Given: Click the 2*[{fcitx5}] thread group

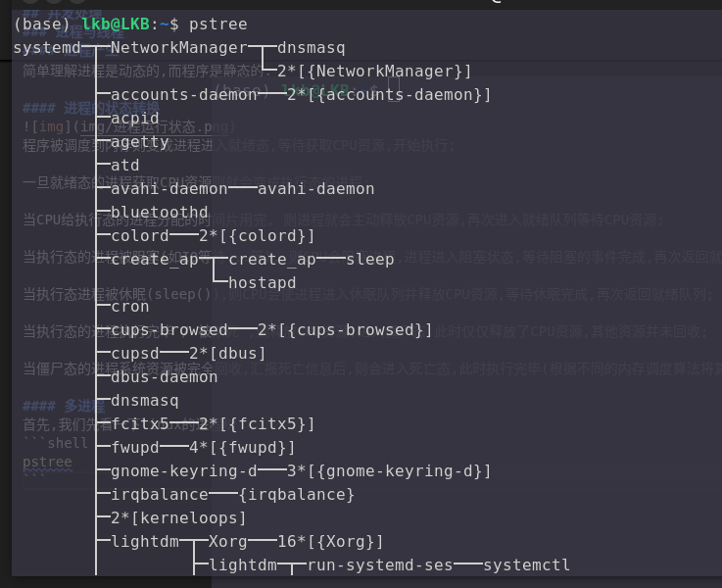Looking at the screenshot, I should (x=257, y=424).
